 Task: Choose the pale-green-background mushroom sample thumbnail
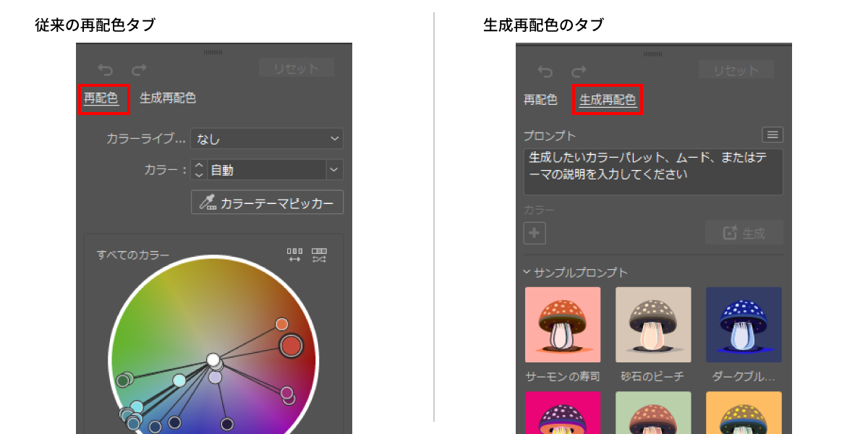click(x=653, y=412)
